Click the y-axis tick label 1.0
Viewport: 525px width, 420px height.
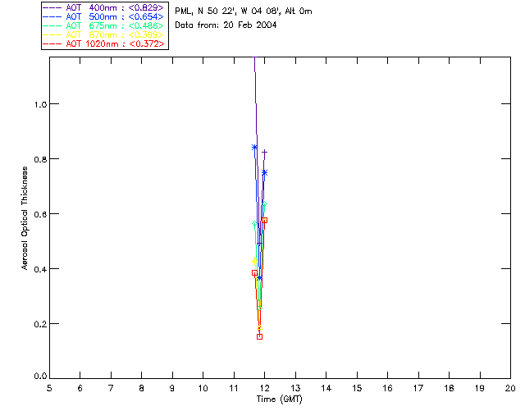pos(40,104)
